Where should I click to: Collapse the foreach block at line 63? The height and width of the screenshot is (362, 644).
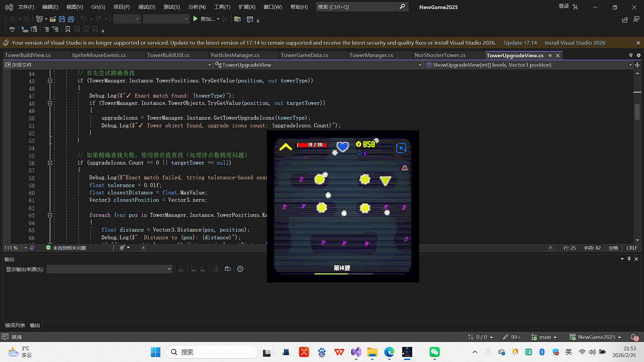pyautogui.click(x=50, y=215)
